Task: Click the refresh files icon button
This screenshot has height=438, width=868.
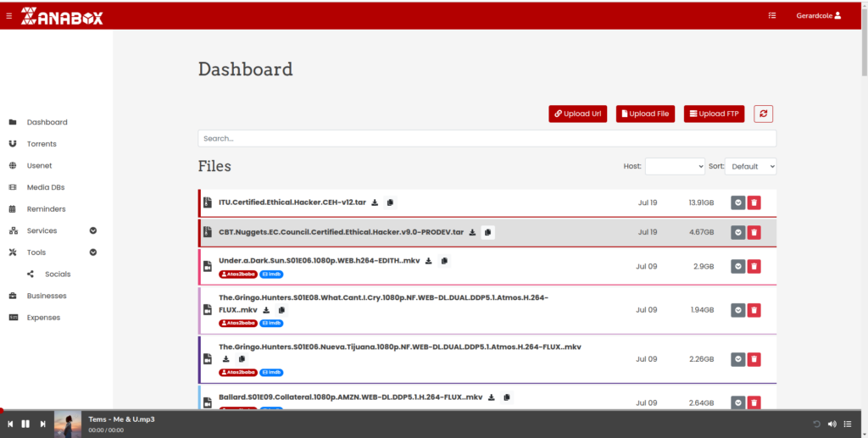Action: click(x=763, y=114)
